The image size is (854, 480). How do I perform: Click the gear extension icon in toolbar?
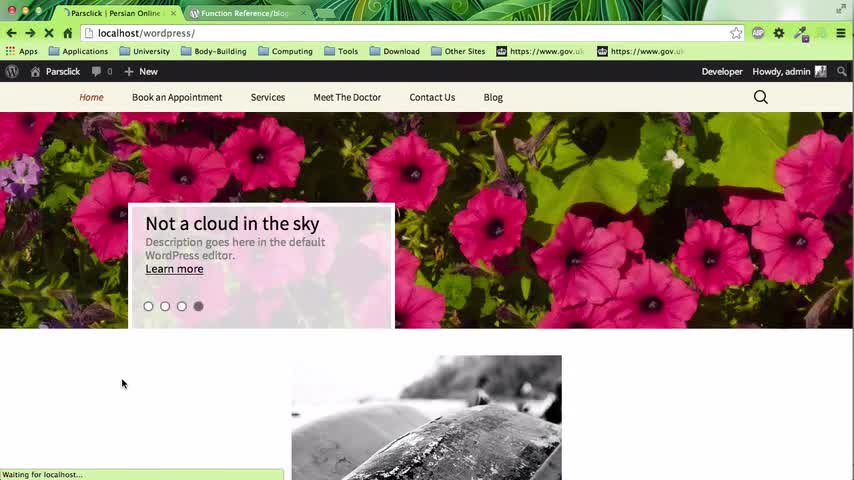pos(779,33)
